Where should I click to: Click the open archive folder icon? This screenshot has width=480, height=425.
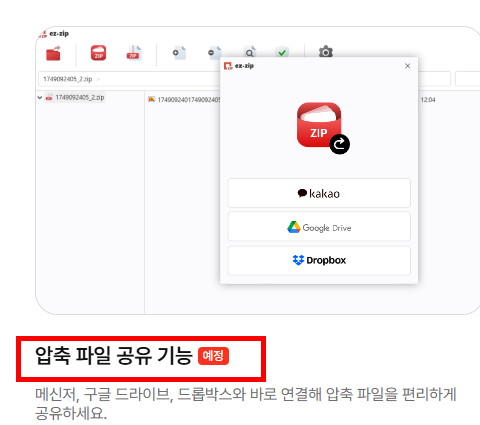click(53, 53)
